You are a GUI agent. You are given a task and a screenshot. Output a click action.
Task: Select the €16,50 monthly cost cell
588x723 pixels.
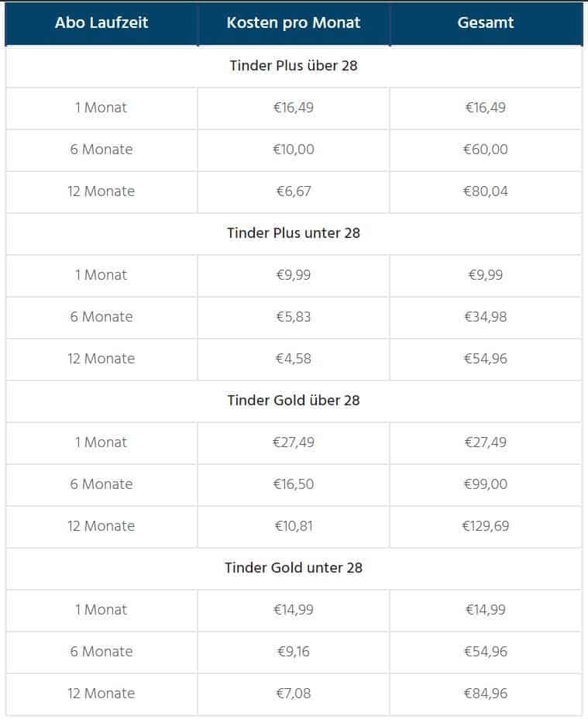[x=294, y=484]
